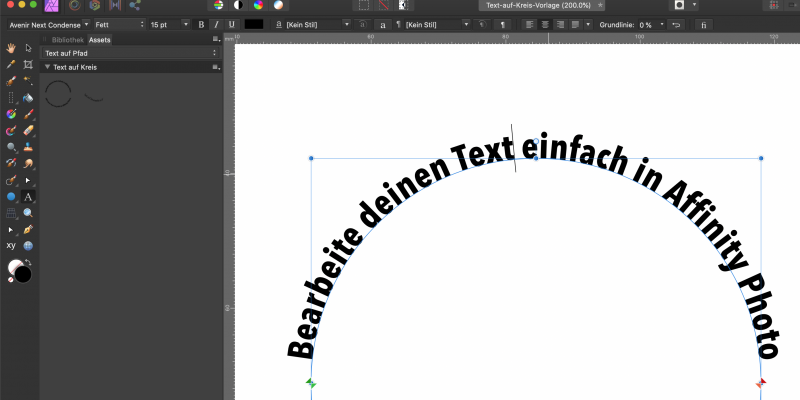800x400 pixels.
Task: Select the Pen tool
Action: point(28,230)
